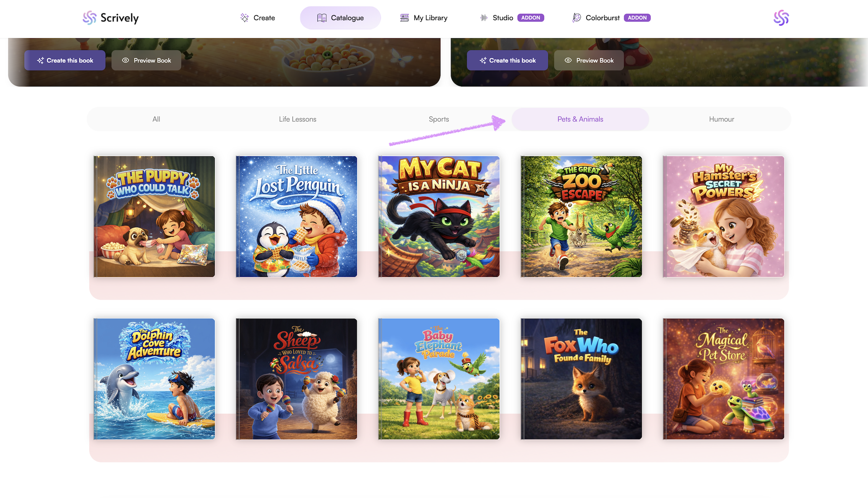Open My Cat Is a Ninja cover

[x=439, y=216]
